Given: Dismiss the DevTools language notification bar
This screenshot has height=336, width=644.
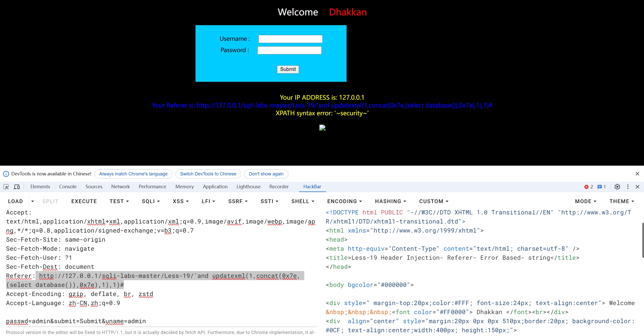Looking at the screenshot, I should point(637,174).
